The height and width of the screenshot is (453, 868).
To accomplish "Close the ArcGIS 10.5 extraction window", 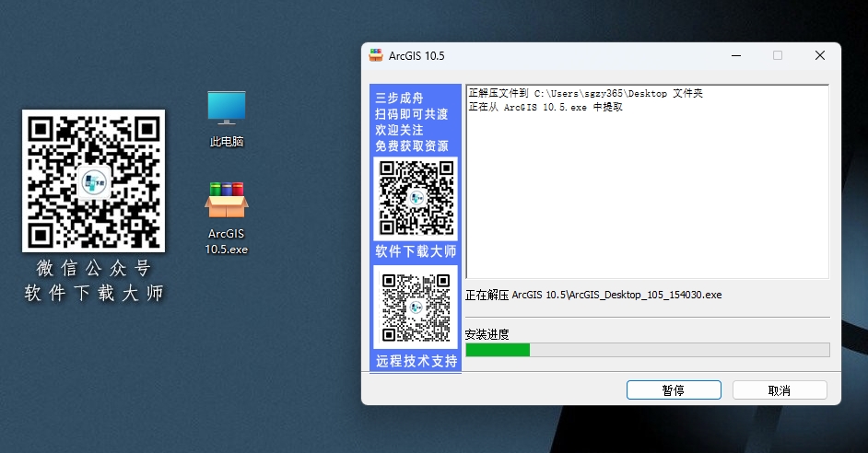I will tap(820, 55).
